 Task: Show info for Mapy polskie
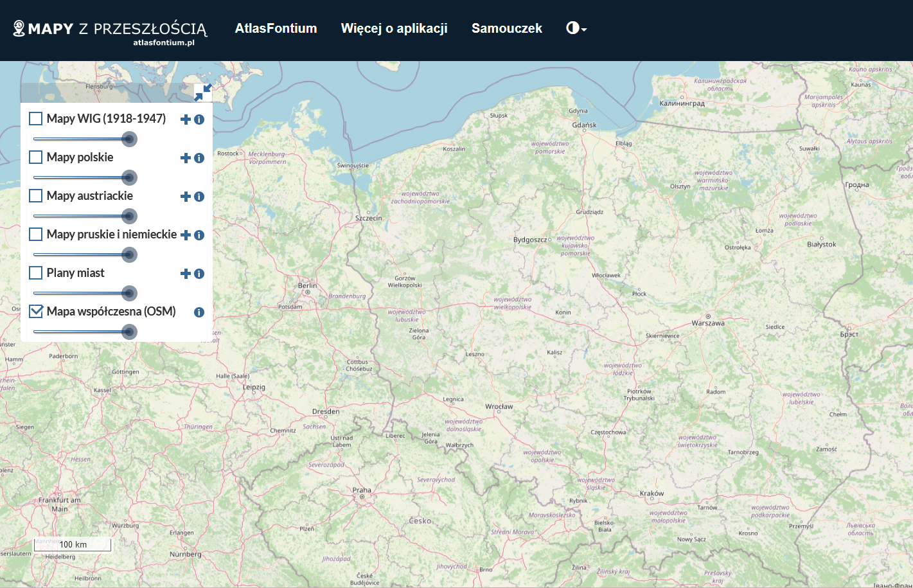point(199,158)
